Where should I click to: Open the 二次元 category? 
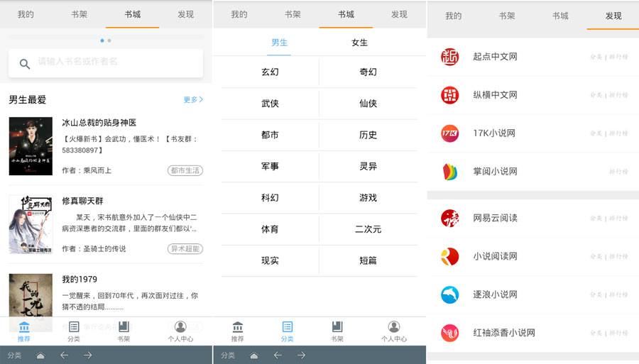point(368,228)
